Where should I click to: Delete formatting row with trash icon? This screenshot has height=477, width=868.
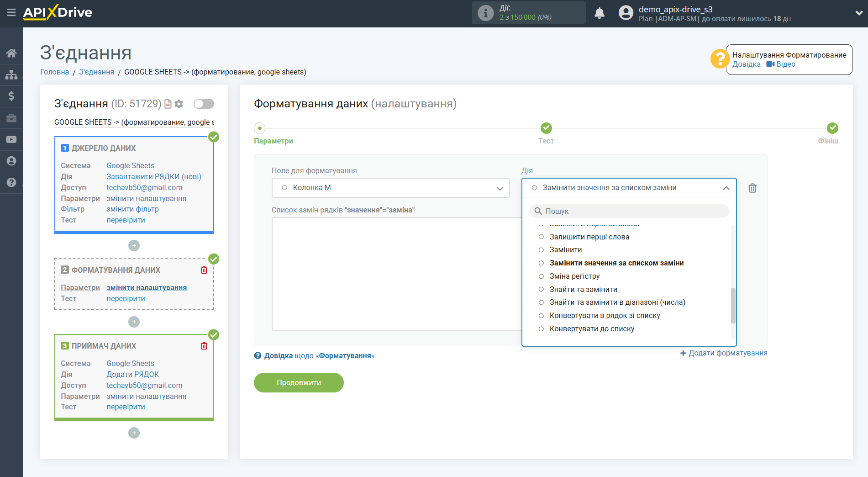click(x=752, y=188)
